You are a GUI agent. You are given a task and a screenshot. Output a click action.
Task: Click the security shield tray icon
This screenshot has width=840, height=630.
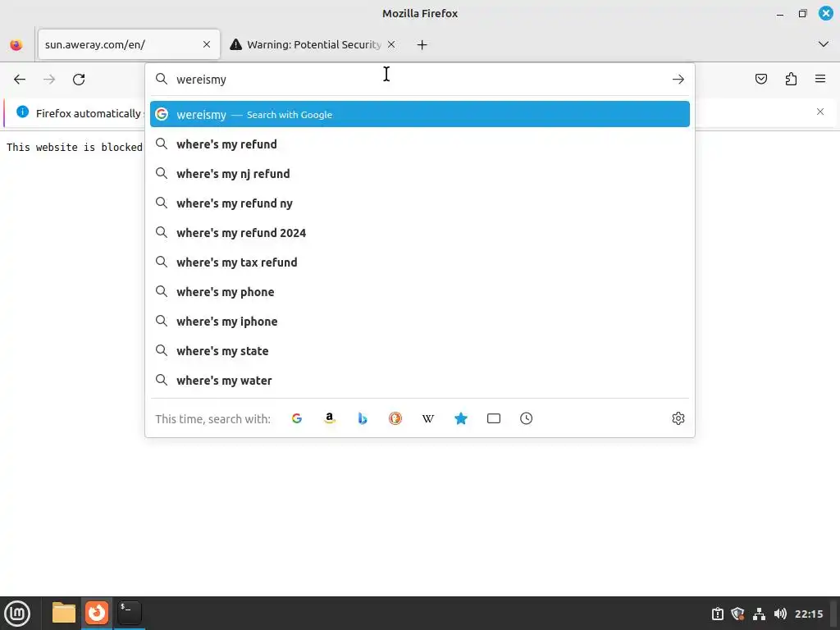(737, 614)
